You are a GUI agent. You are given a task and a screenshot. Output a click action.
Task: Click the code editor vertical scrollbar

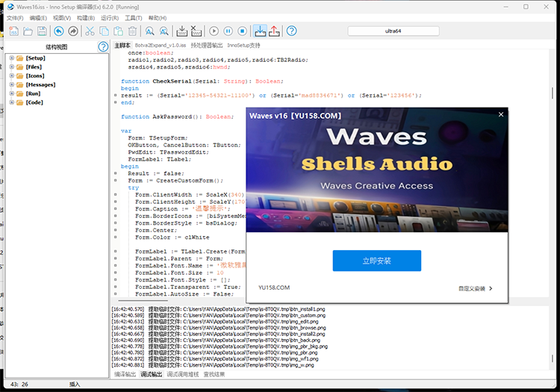click(552, 93)
